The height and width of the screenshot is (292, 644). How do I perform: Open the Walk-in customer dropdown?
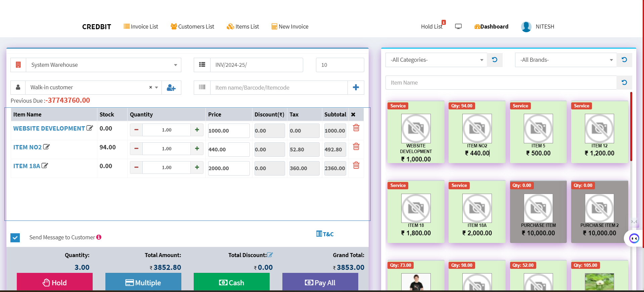[x=94, y=87]
